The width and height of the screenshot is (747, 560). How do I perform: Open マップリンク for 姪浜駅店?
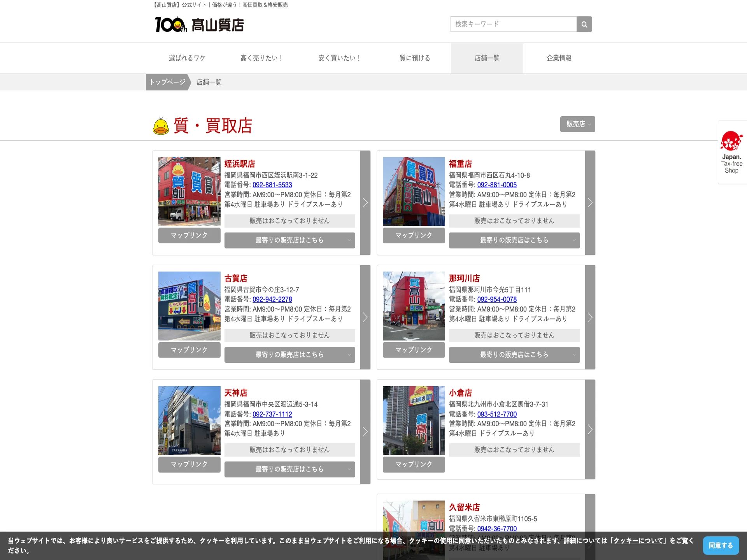tap(189, 236)
